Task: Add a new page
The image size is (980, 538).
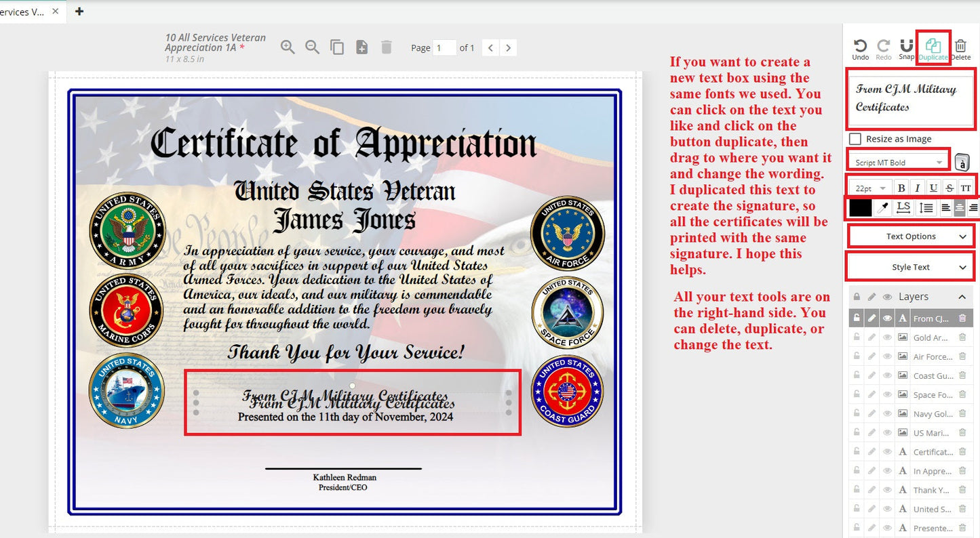Action: (362, 47)
